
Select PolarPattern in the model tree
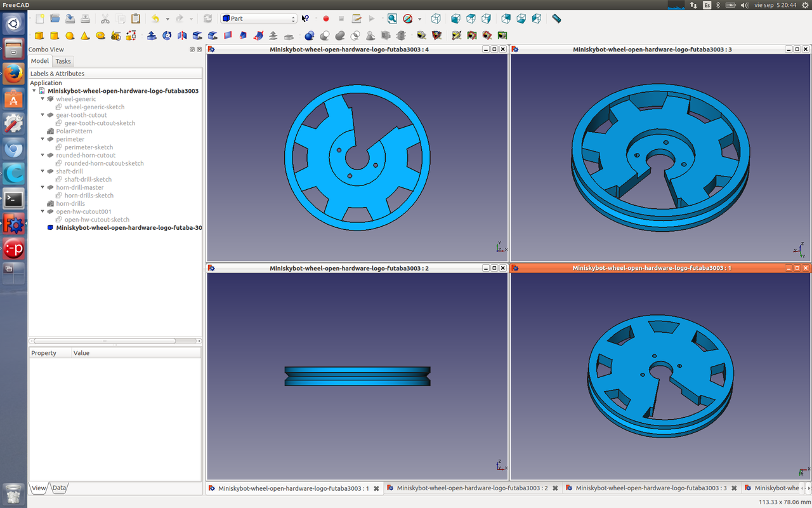click(74, 131)
